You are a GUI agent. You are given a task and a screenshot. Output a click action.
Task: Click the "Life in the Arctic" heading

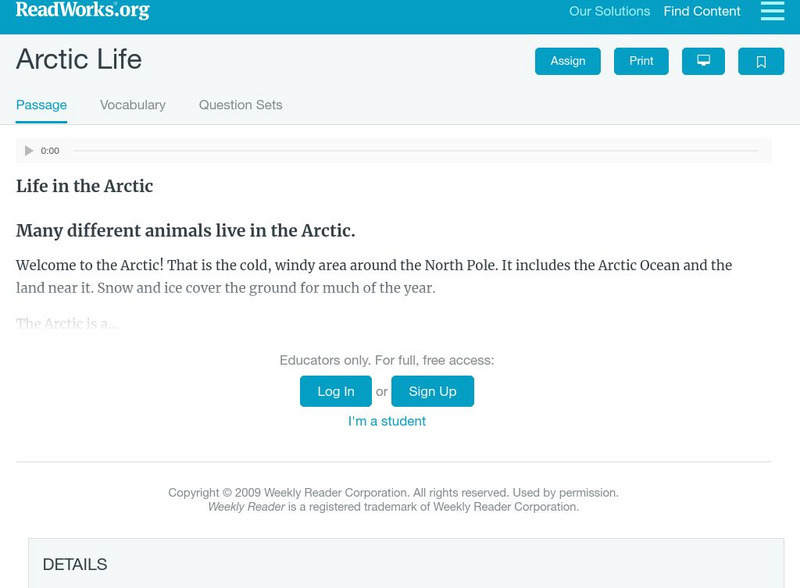pos(84,186)
